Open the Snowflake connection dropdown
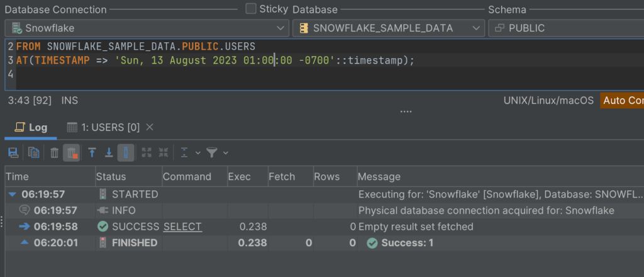The height and width of the screenshot is (277, 644). (147, 28)
